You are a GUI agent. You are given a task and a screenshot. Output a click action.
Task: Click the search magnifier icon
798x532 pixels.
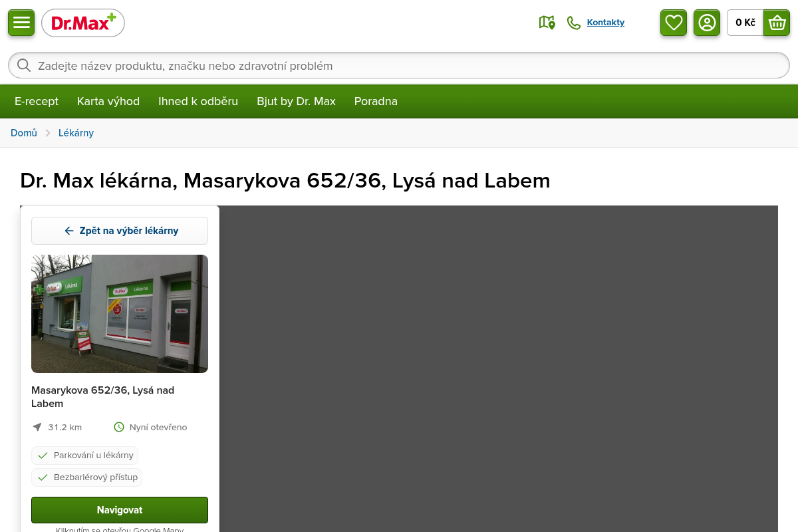(24, 65)
